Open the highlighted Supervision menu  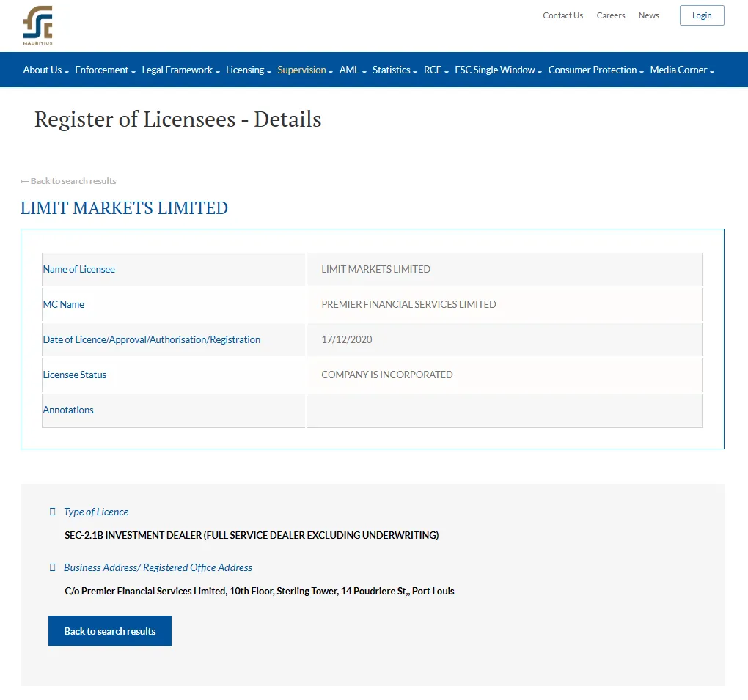(x=305, y=70)
